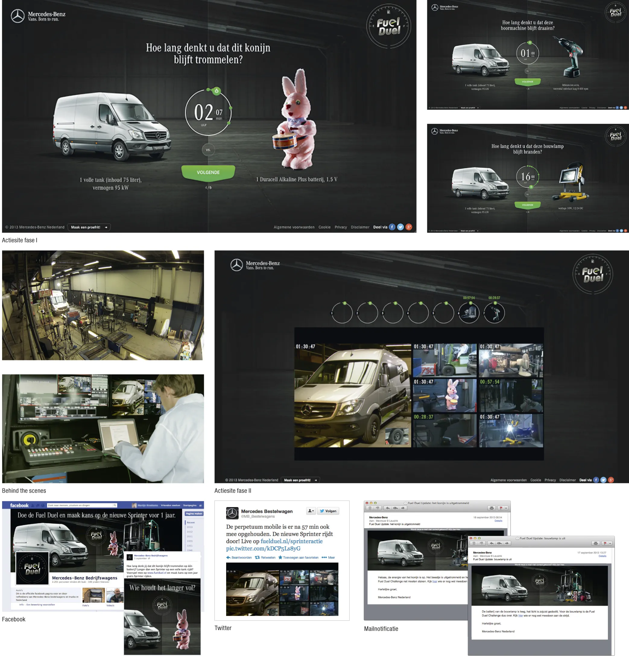This screenshot has height=672, width=629.
Task: Open flag dropdown arrow in bouwlamp mail window
Action: point(610,543)
